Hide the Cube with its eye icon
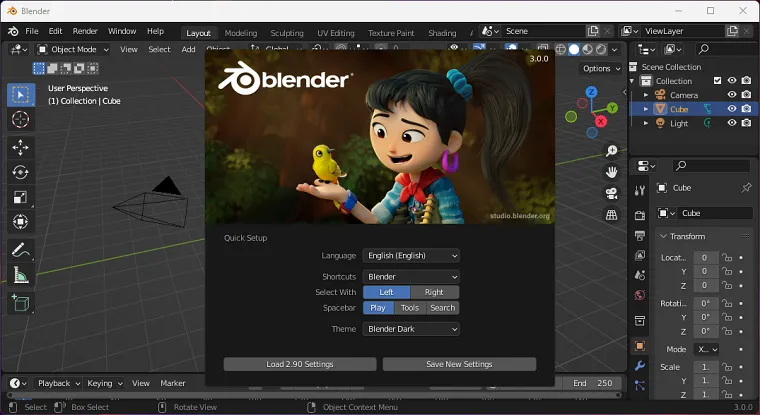Viewport: 760px width, 415px height. coord(732,109)
